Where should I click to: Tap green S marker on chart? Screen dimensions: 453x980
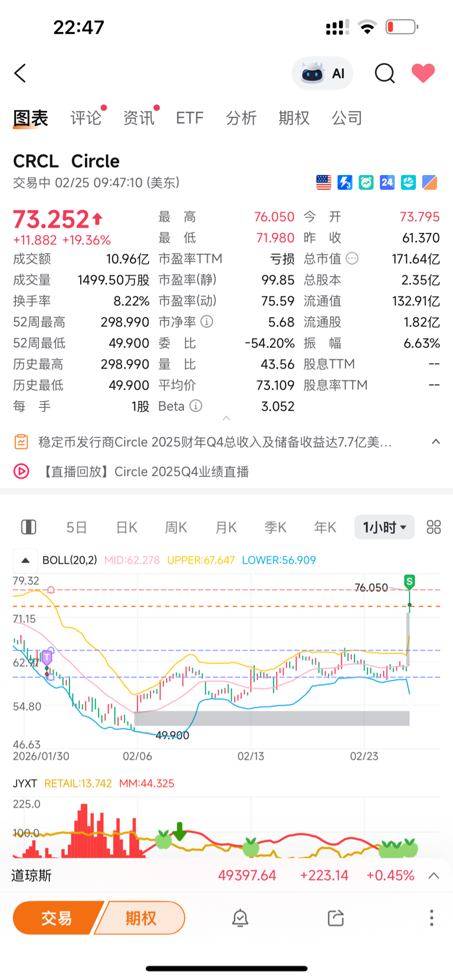coord(409,581)
